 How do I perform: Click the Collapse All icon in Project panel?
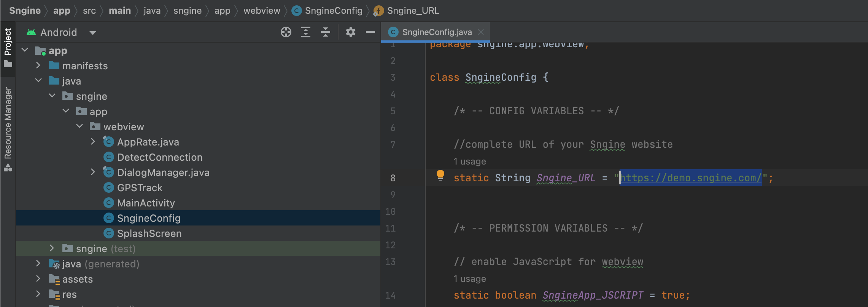click(x=326, y=32)
